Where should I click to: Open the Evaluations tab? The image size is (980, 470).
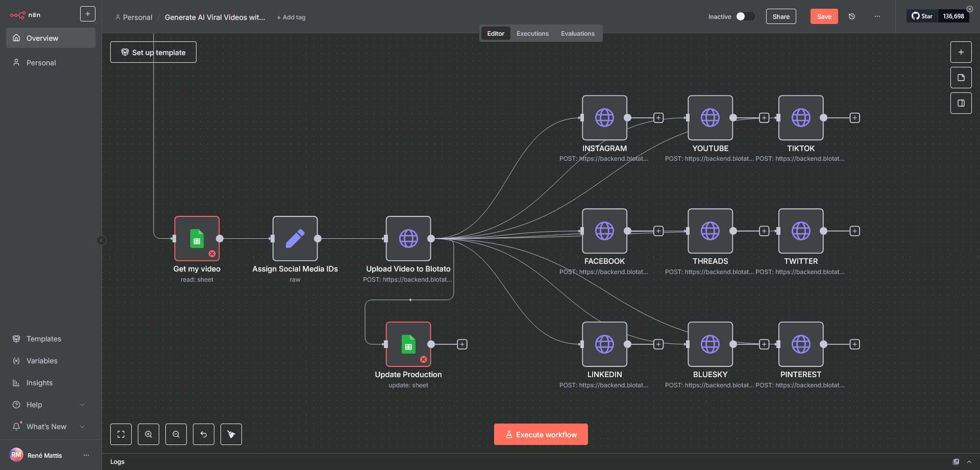coord(578,33)
